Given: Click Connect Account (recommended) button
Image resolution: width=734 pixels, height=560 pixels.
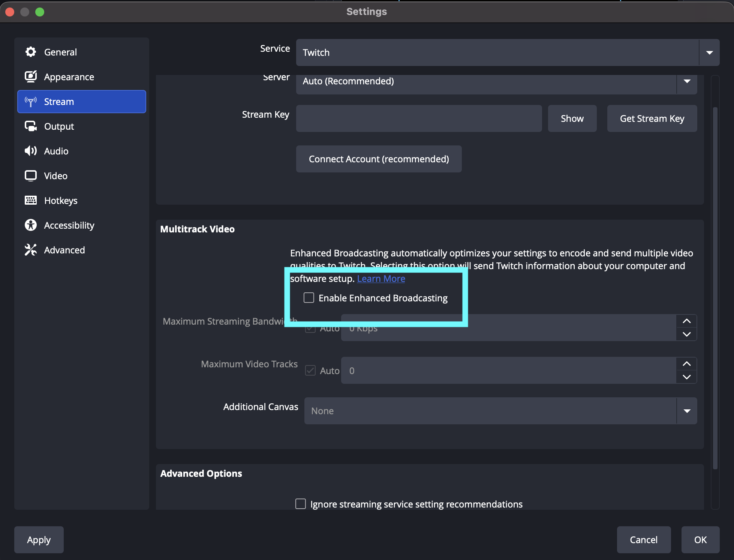Looking at the screenshot, I should coord(379,159).
